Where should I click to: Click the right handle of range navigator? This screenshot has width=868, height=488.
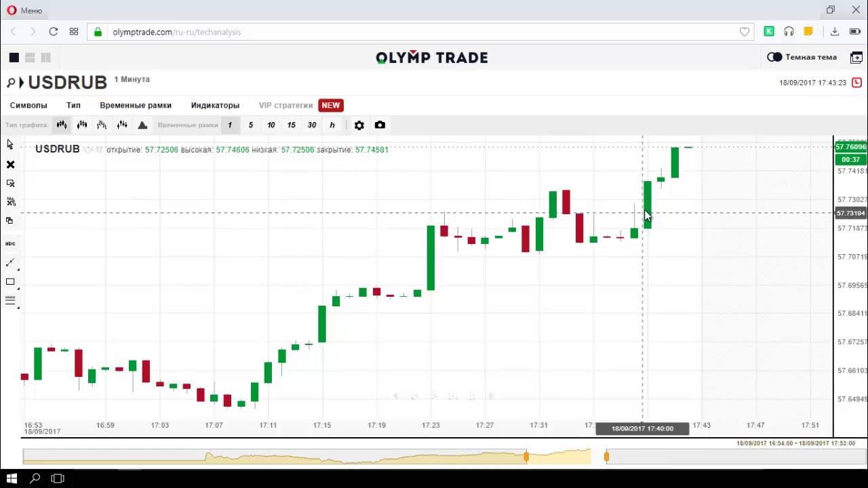pos(606,457)
